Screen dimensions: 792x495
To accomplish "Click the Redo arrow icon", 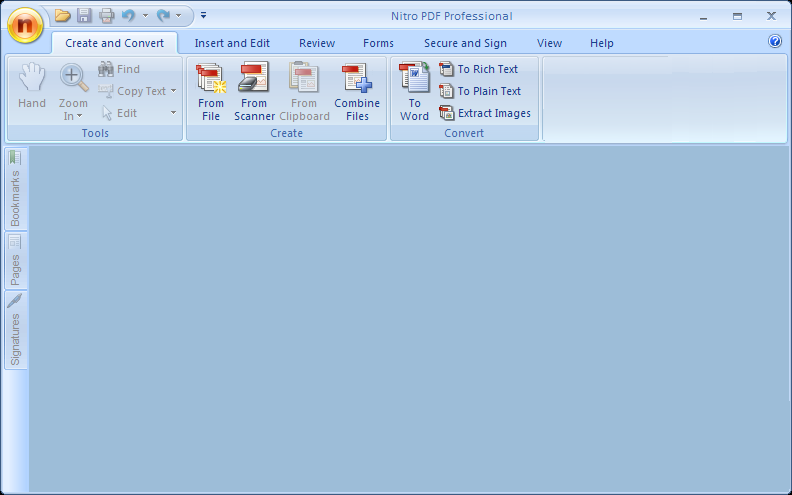I will tap(163, 16).
